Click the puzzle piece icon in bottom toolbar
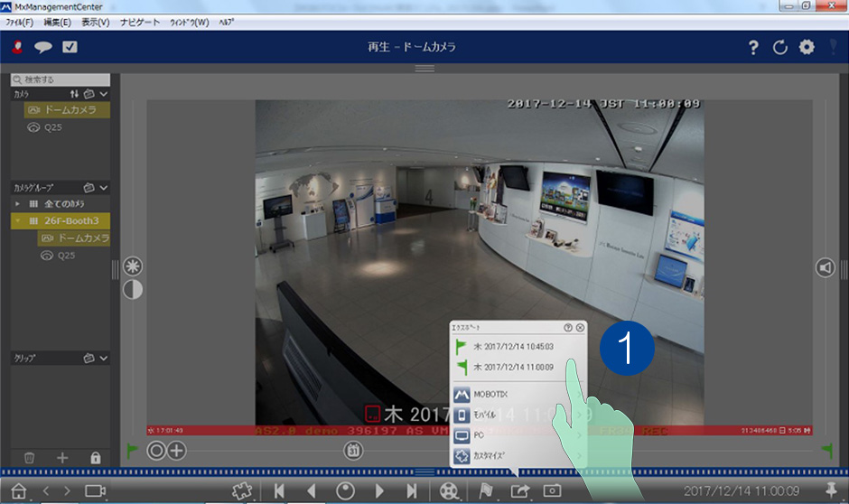This screenshot has width=849, height=504. 242,491
